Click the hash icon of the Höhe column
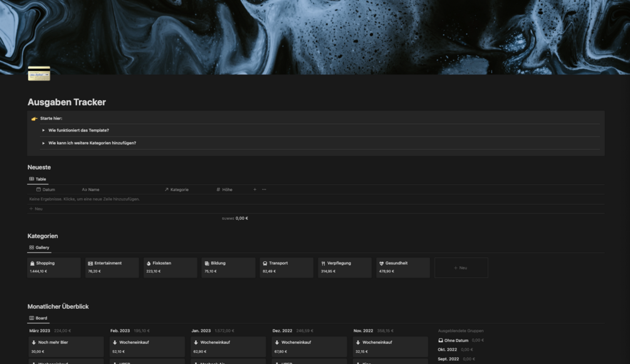This screenshot has height=364, width=630. point(218,189)
